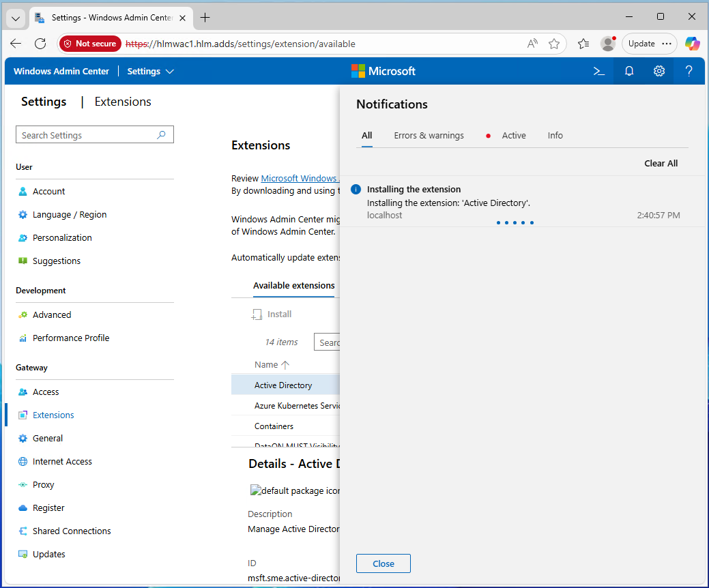Open the Performance Profile settings page
709x588 pixels.
click(x=71, y=338)
